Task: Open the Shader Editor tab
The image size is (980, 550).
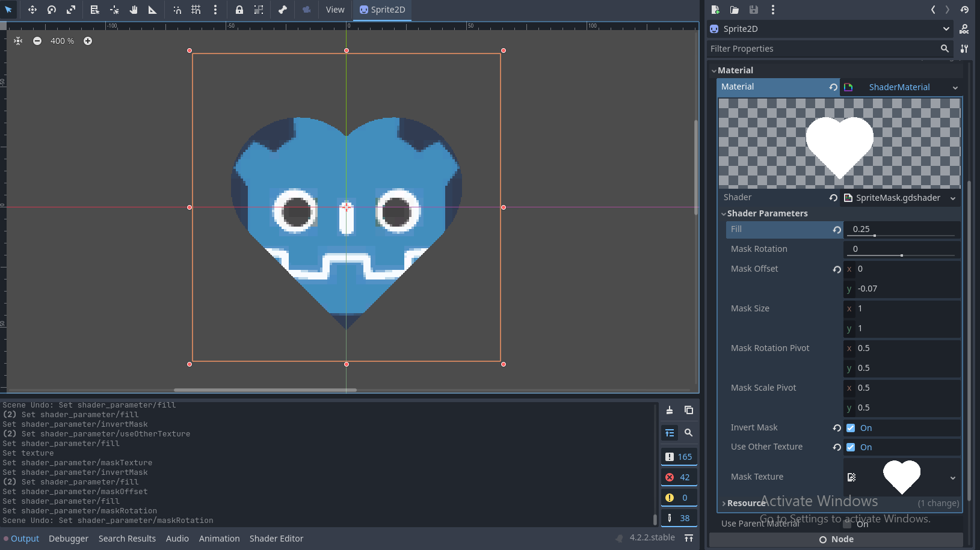Action: click(x=276, y=539)
